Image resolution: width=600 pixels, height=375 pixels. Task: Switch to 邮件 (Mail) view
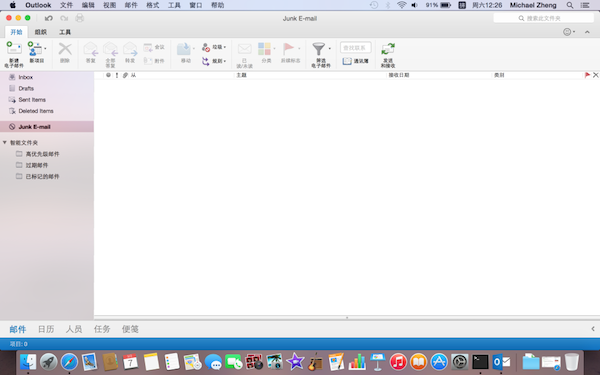pos(18,329)
